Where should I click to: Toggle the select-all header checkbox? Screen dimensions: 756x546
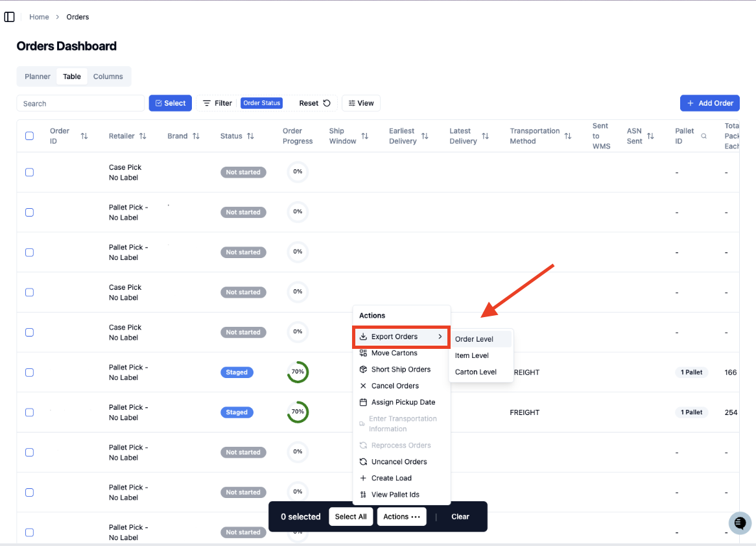pos(29,136)
